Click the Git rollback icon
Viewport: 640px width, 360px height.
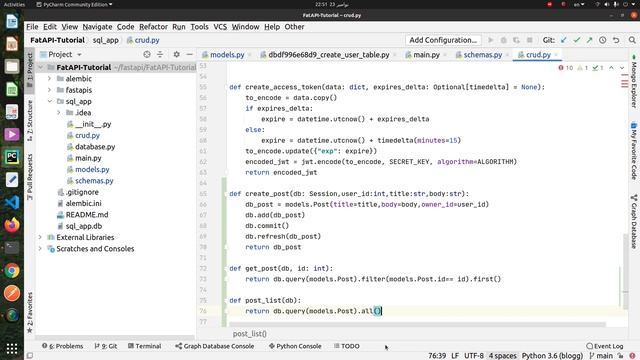click(x=616, y=40)
